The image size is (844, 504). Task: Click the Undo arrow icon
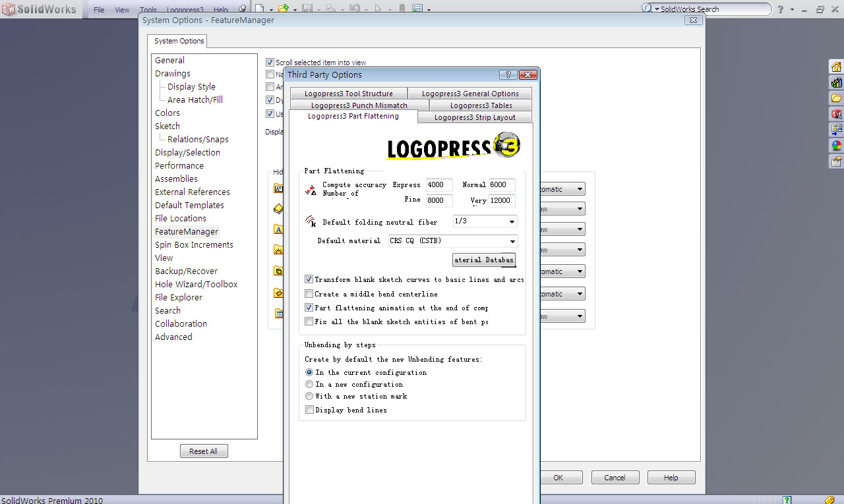click(354, 9)
